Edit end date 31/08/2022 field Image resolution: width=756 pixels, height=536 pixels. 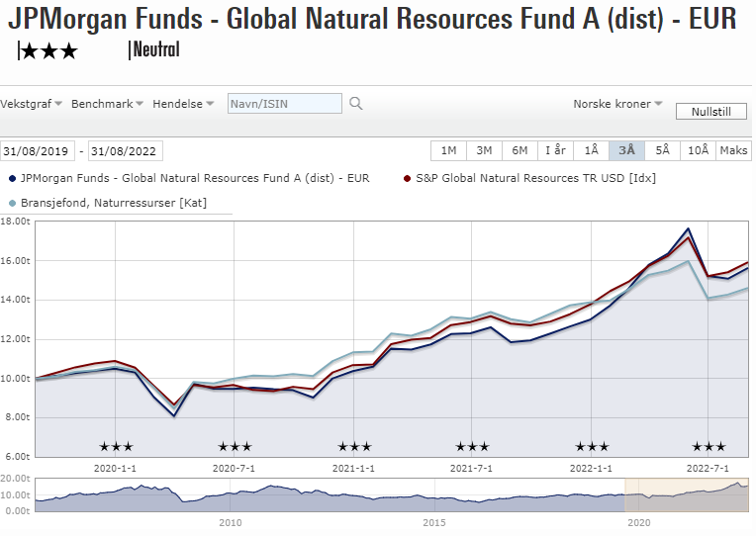125,151
